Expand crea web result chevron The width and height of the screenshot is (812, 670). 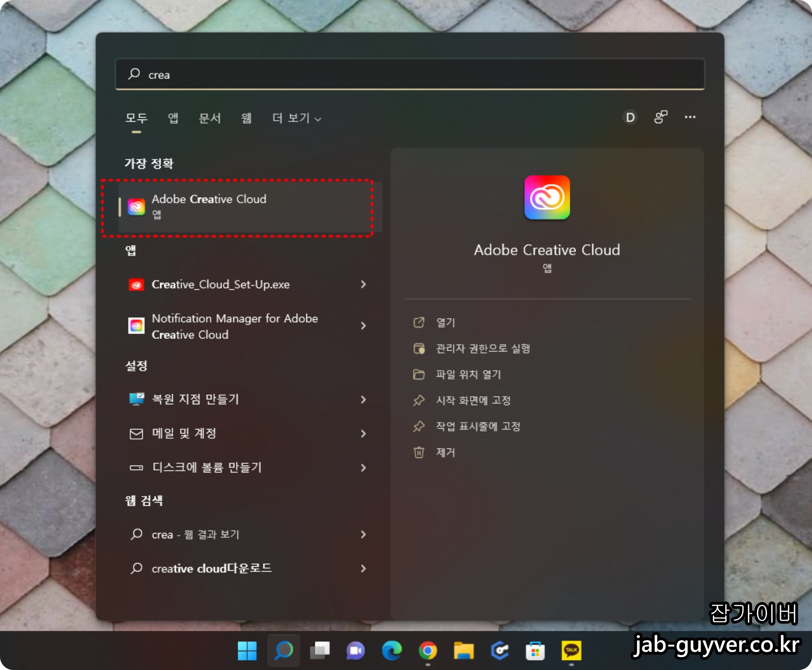364,535
